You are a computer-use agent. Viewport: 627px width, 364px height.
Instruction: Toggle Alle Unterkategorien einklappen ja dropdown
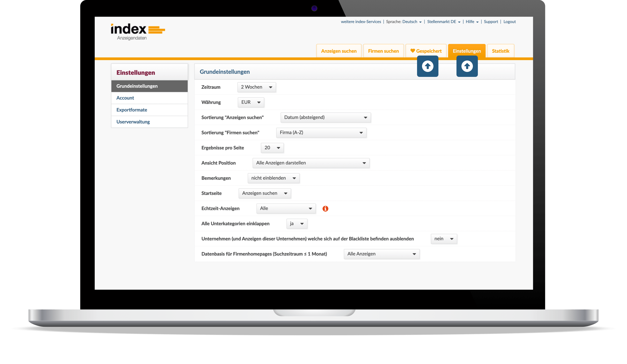pos(297,224)
